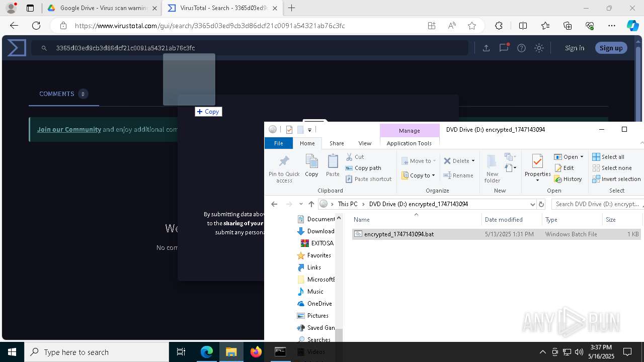Open Edge settings and more menu
The image size is (644, 362).
[x=612, y=26]
